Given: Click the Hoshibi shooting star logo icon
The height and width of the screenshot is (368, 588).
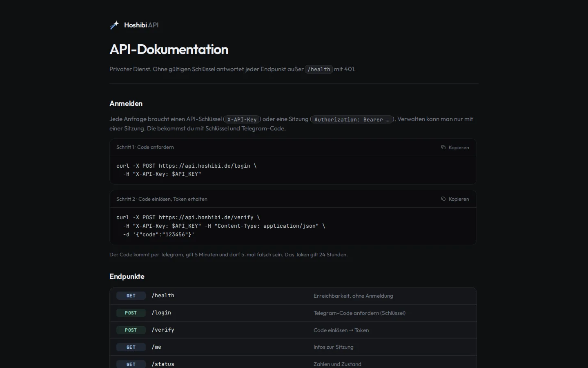Looking at the screenshot, I should point(114,25).
